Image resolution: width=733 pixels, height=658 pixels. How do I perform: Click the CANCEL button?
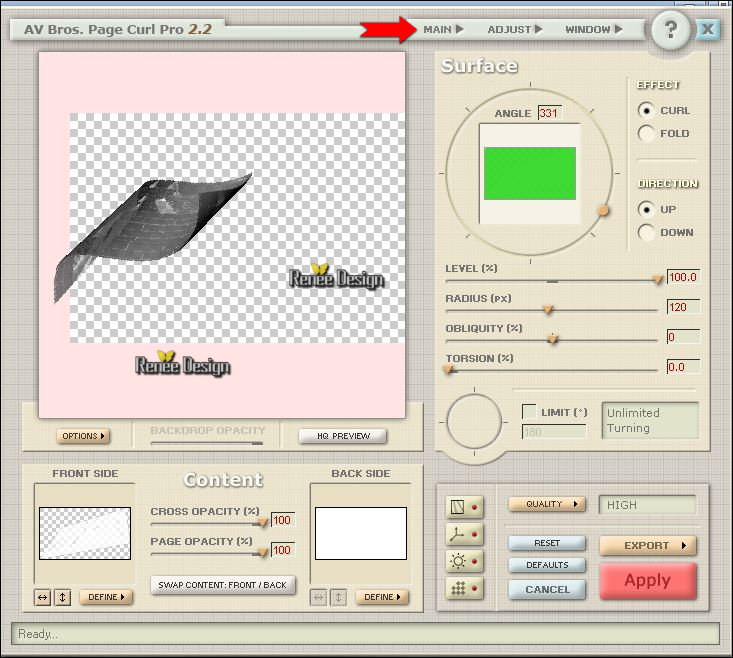click(x=546, y=589)
